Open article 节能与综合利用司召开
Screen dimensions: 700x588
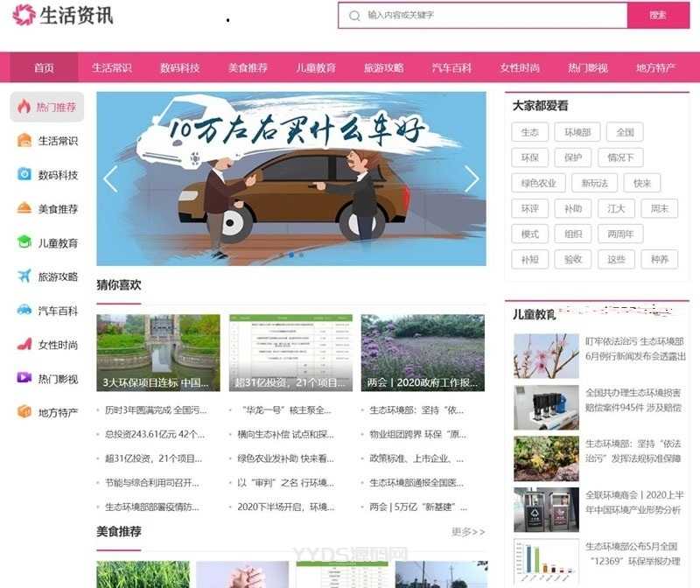click(151, 483)
